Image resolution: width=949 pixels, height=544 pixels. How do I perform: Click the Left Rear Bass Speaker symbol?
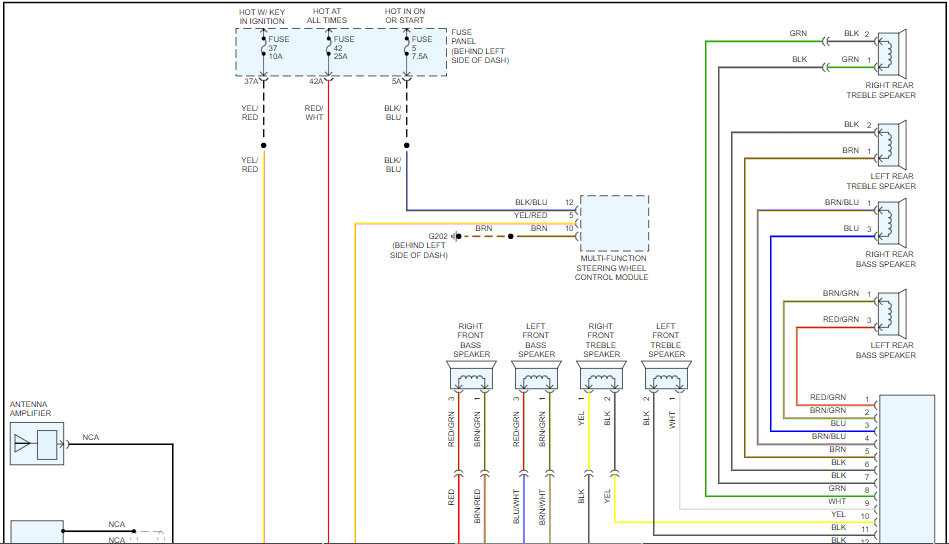click(x=892, y=313)
